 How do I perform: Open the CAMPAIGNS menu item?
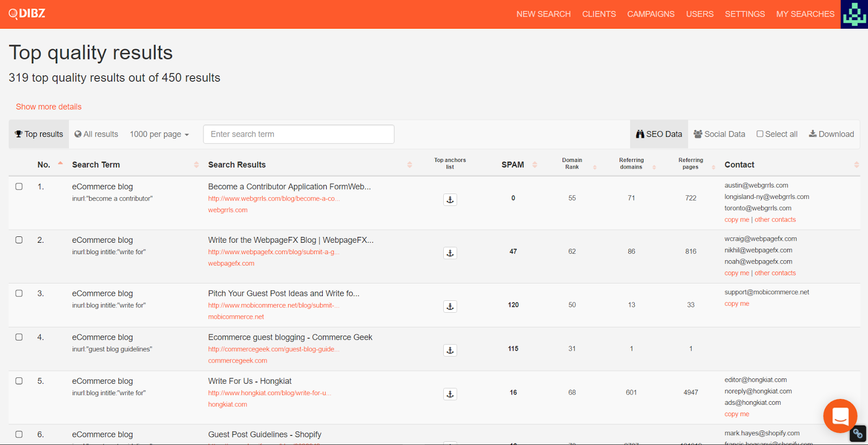(x=650, y=14)
